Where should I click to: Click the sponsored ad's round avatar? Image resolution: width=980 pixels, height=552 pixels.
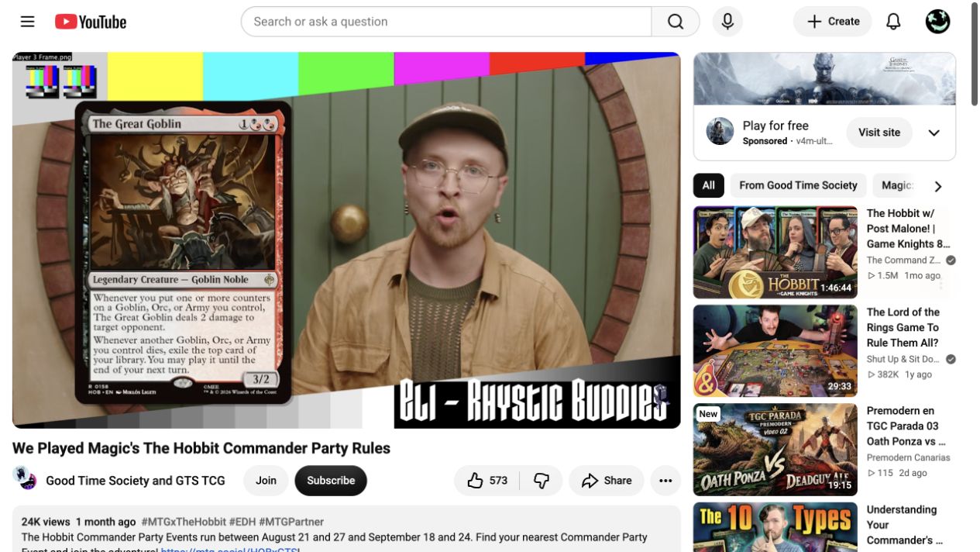720,132
